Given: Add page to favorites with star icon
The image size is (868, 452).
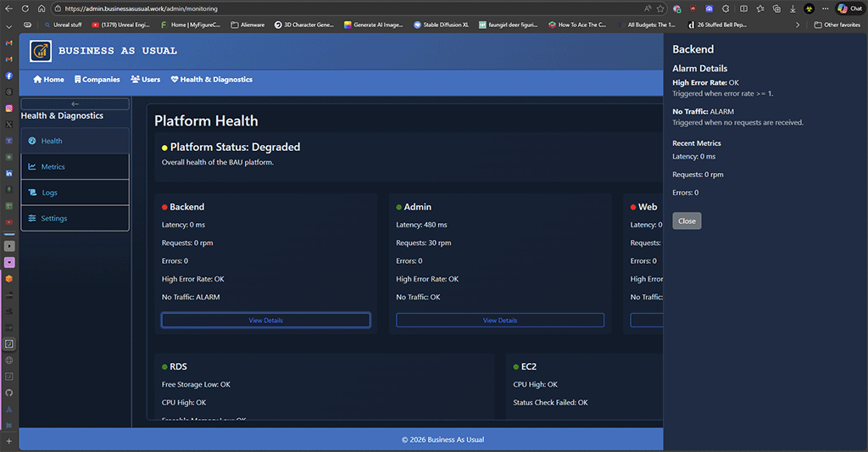Looking at the screenshot, I should pos(660,8).
